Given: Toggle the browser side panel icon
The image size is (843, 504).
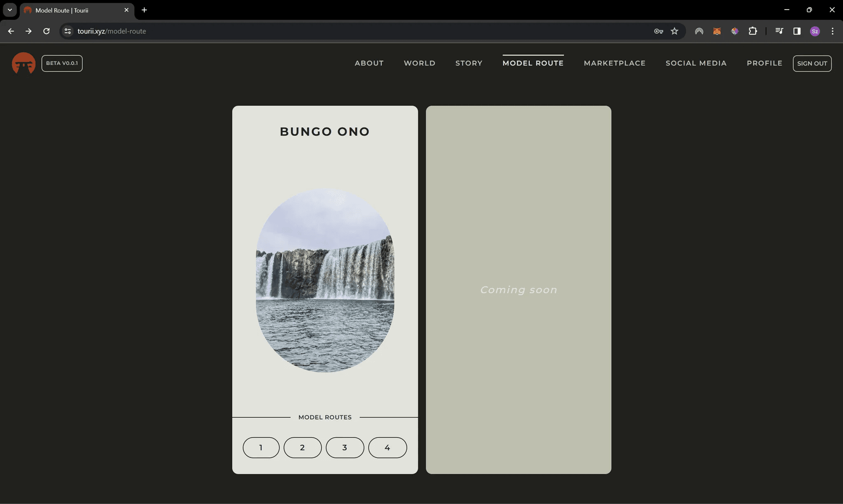Looking at the screenshot, I should pos(796,31).
